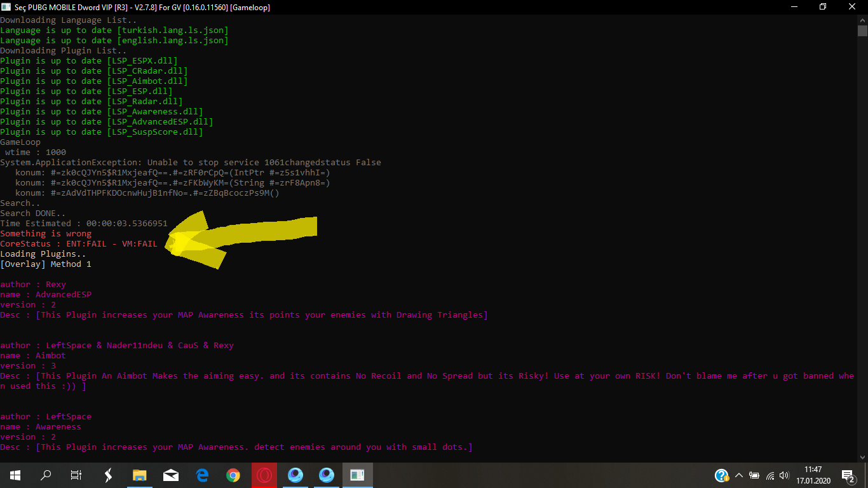The image size is (868, 488).
Task: Click the 'Search DONE..' line
Action: [x=33, y=213]
